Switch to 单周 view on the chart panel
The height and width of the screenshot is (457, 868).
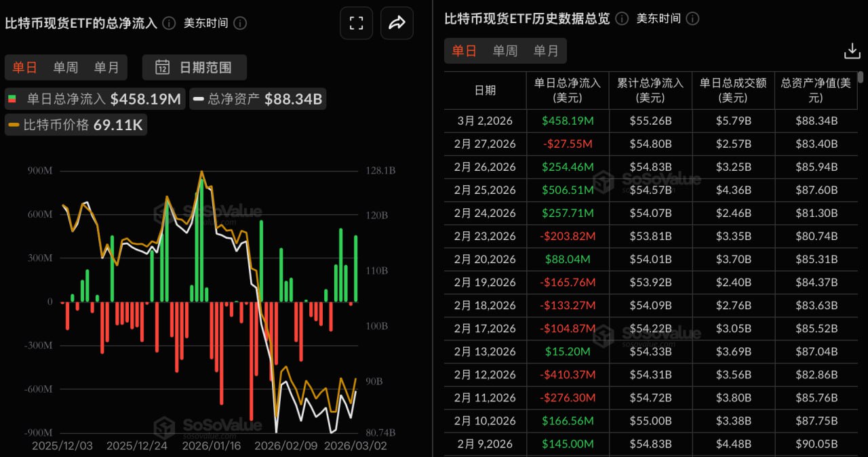tap(65, 67)
